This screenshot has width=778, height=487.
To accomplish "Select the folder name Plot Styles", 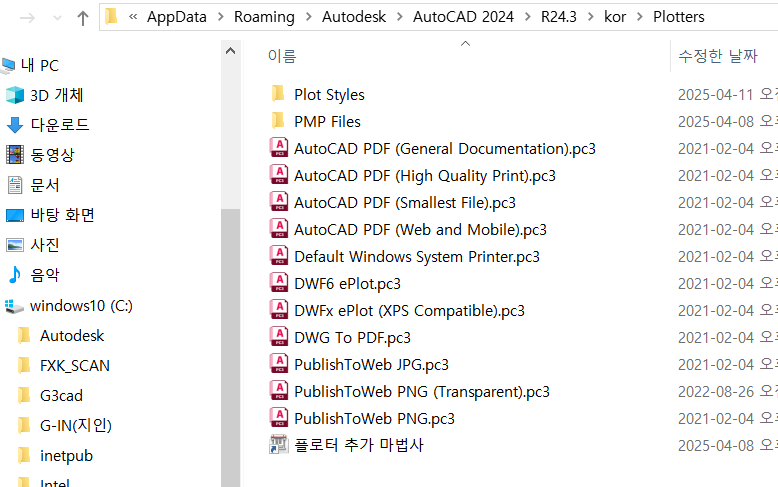I will (329, 95).
